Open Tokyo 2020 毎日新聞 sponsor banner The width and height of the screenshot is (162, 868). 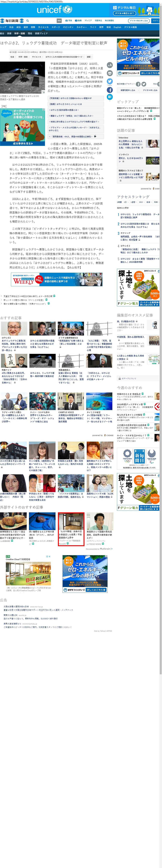tap(138, 459)
